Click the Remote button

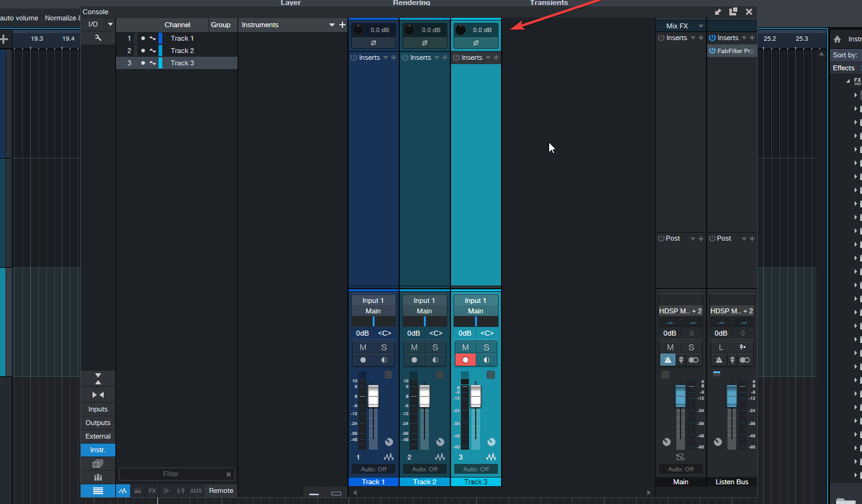coord(221,491)
